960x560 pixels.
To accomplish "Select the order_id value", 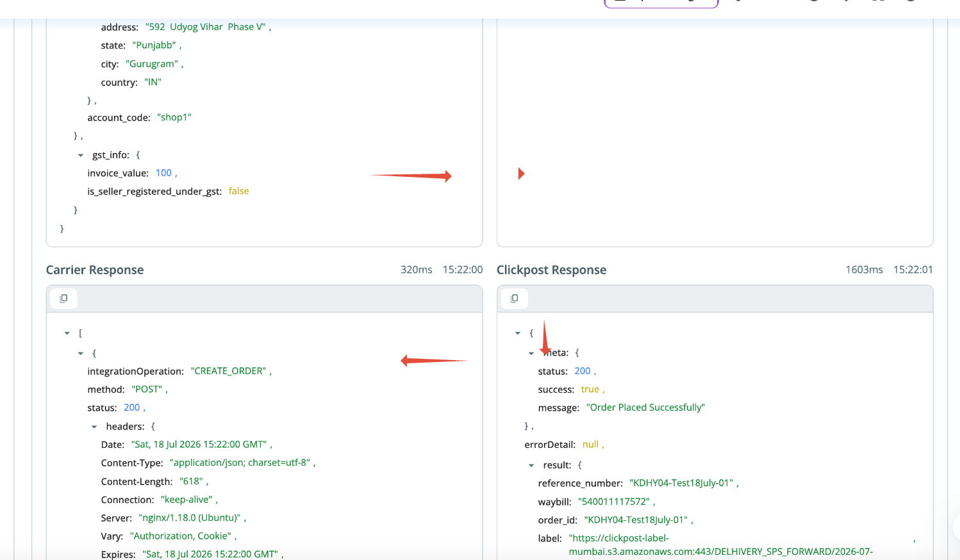I will coord(636,520).
